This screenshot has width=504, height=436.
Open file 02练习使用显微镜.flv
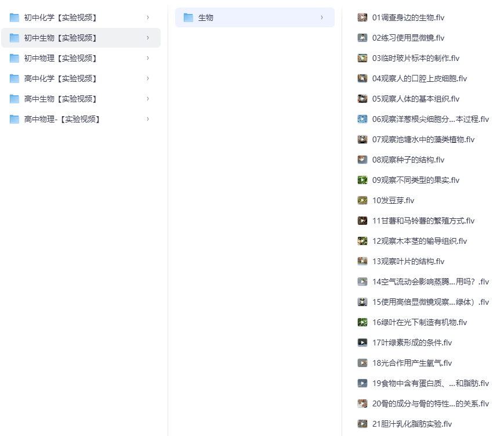pos(408,38)
